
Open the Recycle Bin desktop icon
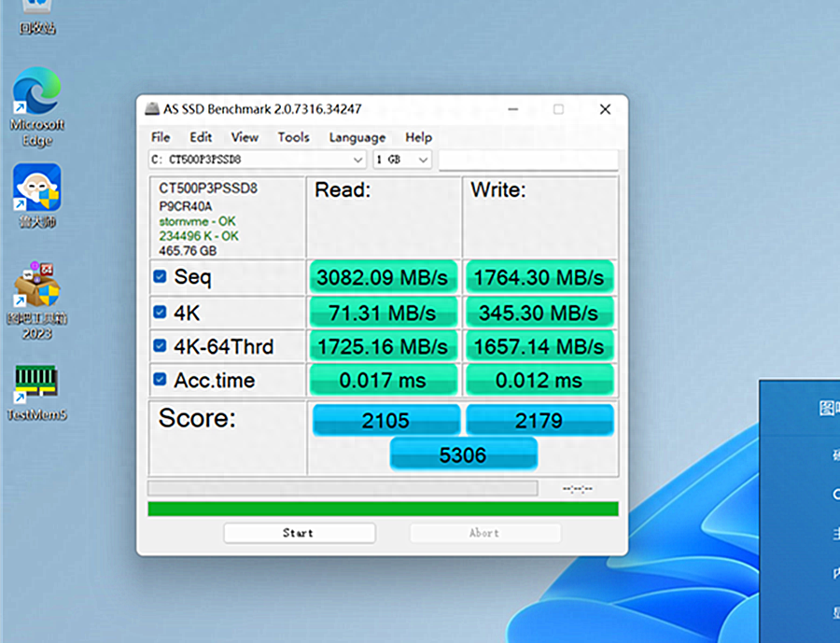[x=37, y=16]
